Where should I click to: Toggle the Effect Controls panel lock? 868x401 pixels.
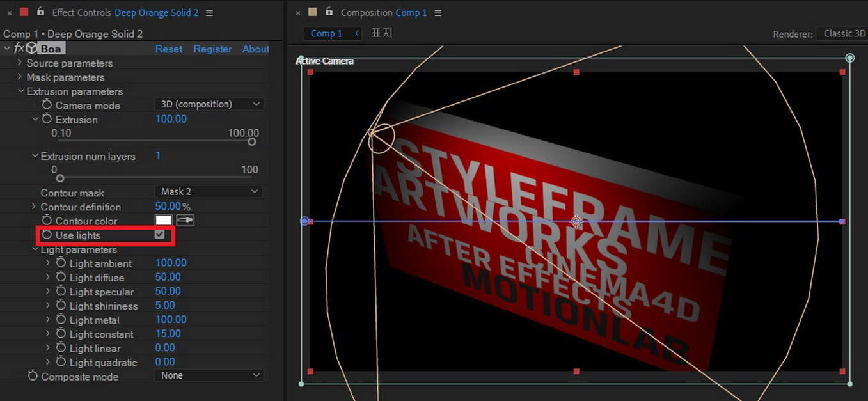pyautogui.click(x=41, y=12)
